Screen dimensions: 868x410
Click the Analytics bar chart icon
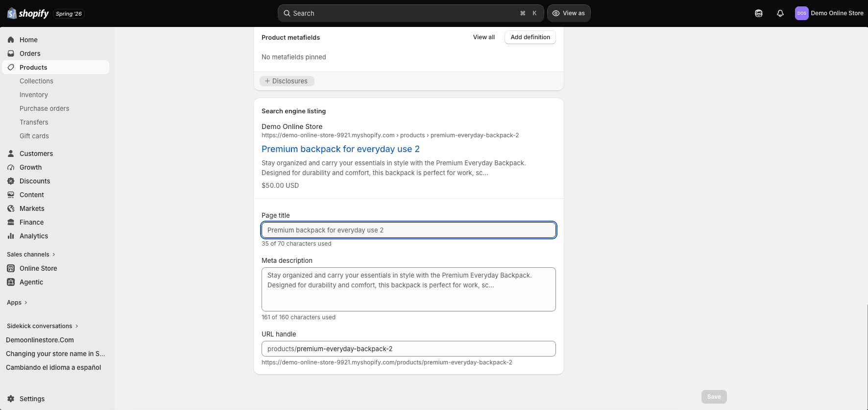(11, 236)
